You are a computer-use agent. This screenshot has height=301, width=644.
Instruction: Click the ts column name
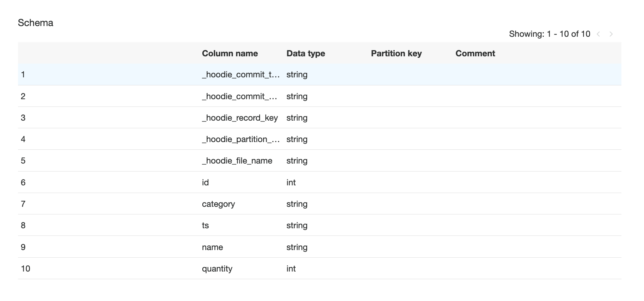pos(205,226)
